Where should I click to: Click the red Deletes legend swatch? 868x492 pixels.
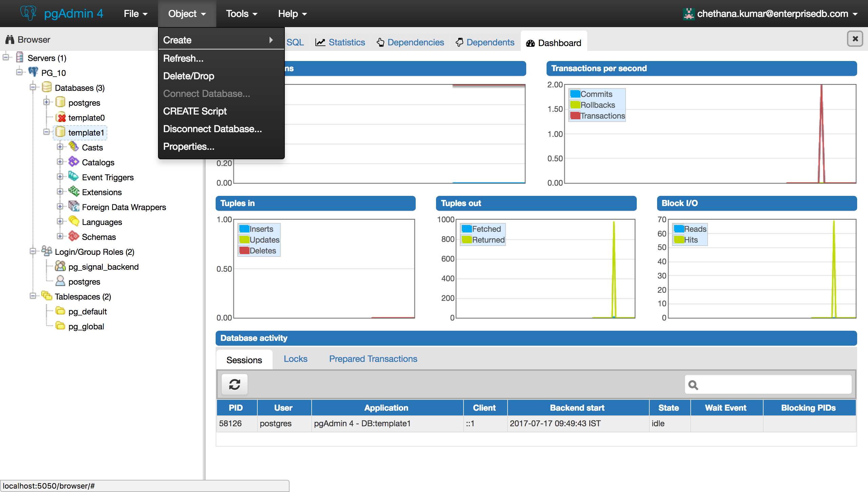tap(244, 250)
